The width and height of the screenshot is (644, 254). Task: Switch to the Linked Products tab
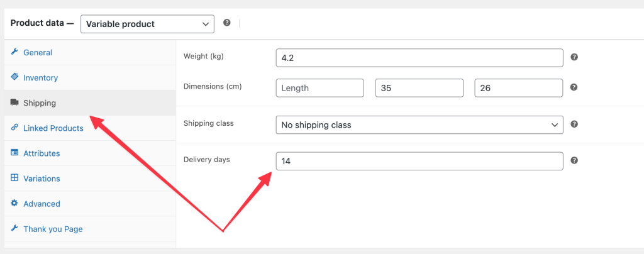pyautogui.click(x=53, y=128)
